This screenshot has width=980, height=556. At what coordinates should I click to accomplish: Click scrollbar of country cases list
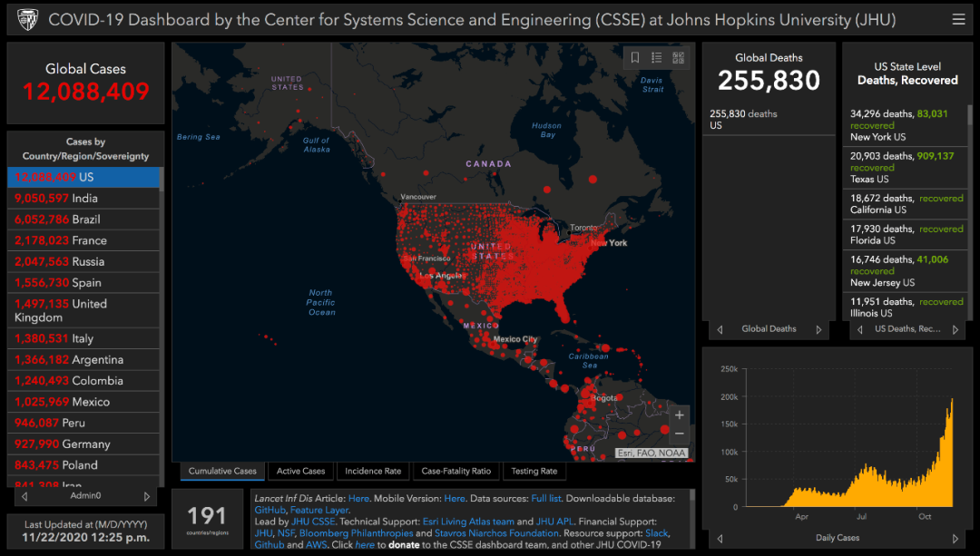point(162,179)
